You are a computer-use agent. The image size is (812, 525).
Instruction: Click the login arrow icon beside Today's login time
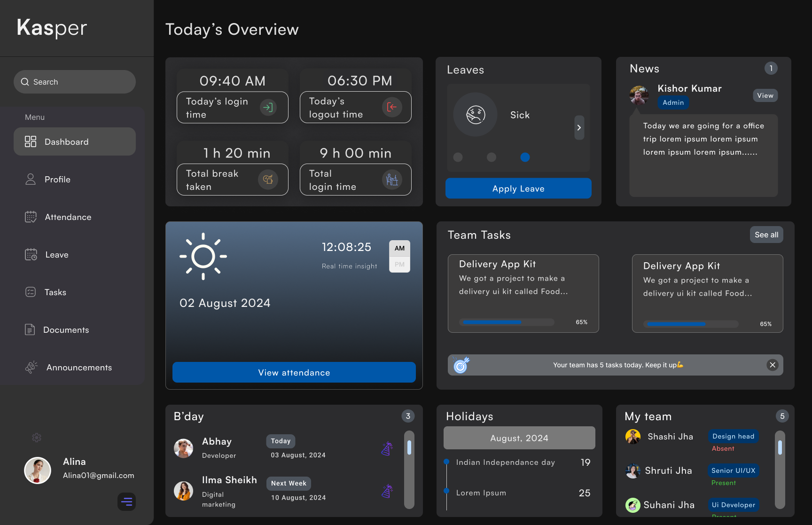(268, 108)
